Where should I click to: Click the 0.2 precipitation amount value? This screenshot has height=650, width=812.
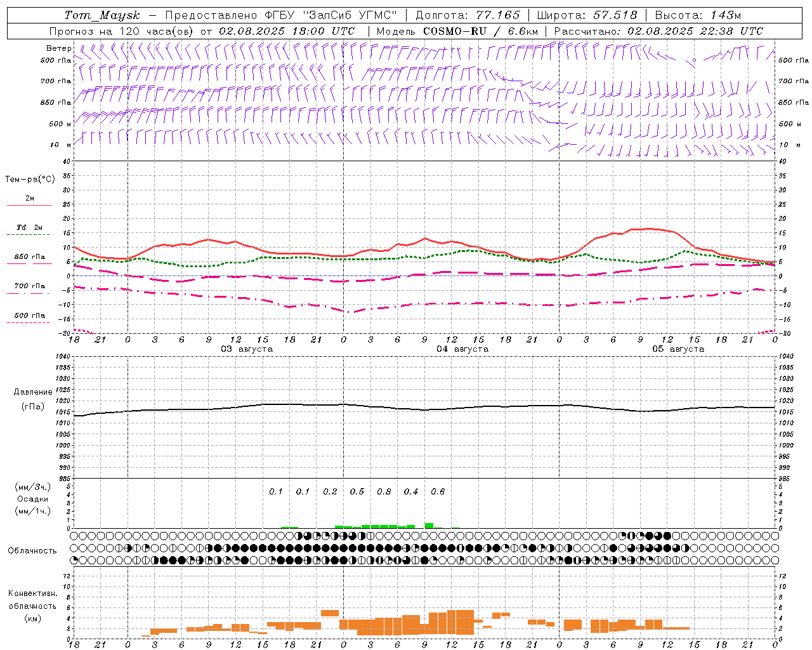(330, 492)
